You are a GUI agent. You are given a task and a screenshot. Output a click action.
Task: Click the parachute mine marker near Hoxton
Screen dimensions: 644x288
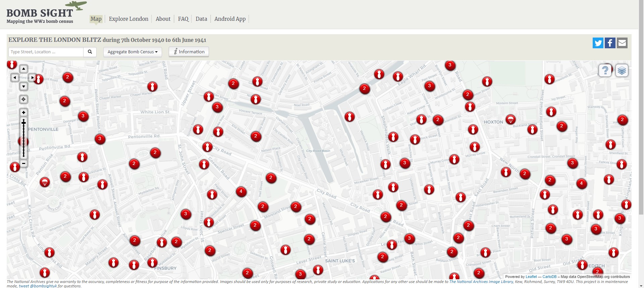pyautogui.click(x=510, y=120)
